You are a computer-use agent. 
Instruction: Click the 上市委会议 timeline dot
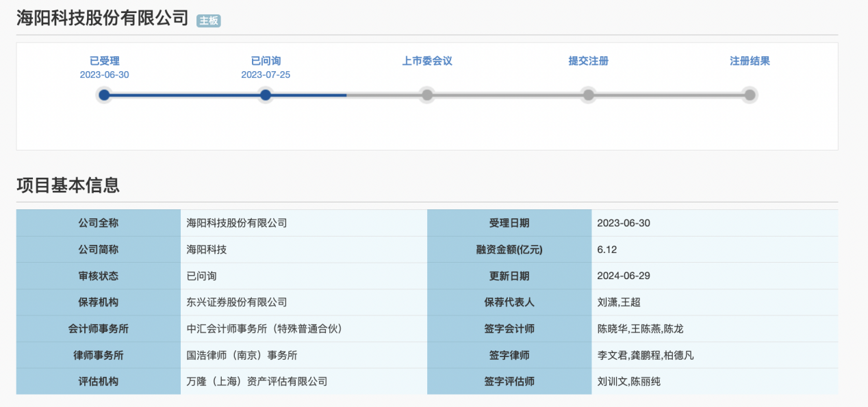click(x=427, y=95)
